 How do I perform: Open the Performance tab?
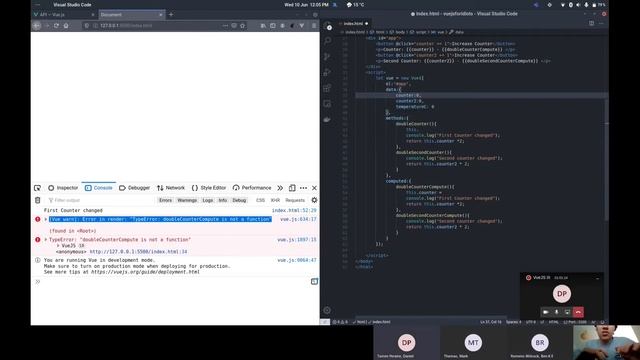(252, 188)
